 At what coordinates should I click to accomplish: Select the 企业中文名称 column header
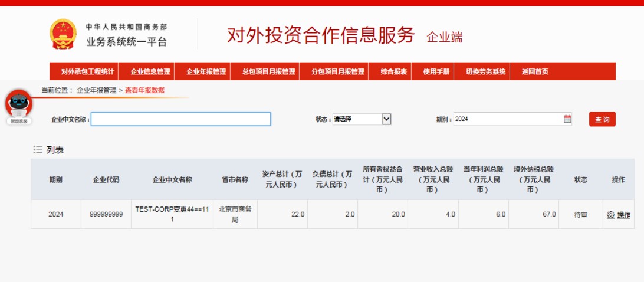[x=172, y=179]
